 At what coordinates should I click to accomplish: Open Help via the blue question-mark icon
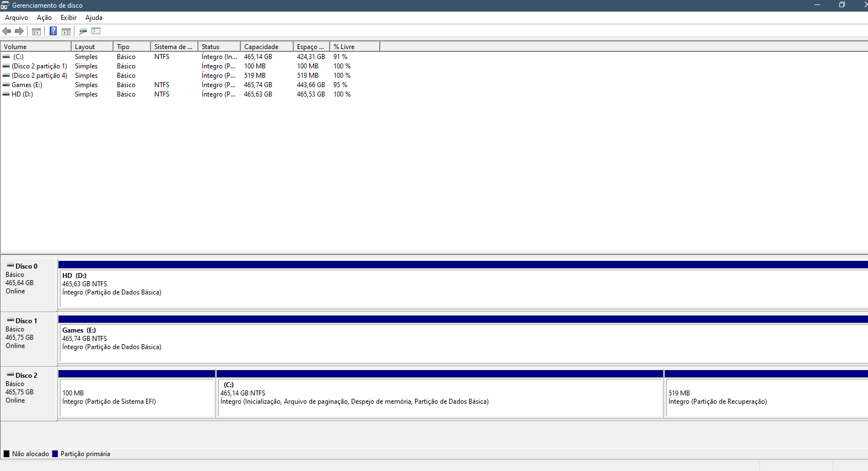pos(53,31)
